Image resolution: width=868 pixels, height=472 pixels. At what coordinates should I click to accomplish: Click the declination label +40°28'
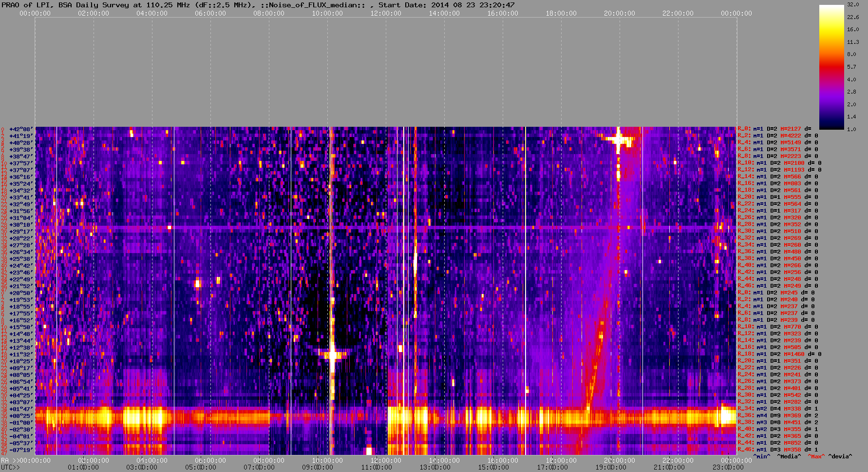(x=21, y=143)
